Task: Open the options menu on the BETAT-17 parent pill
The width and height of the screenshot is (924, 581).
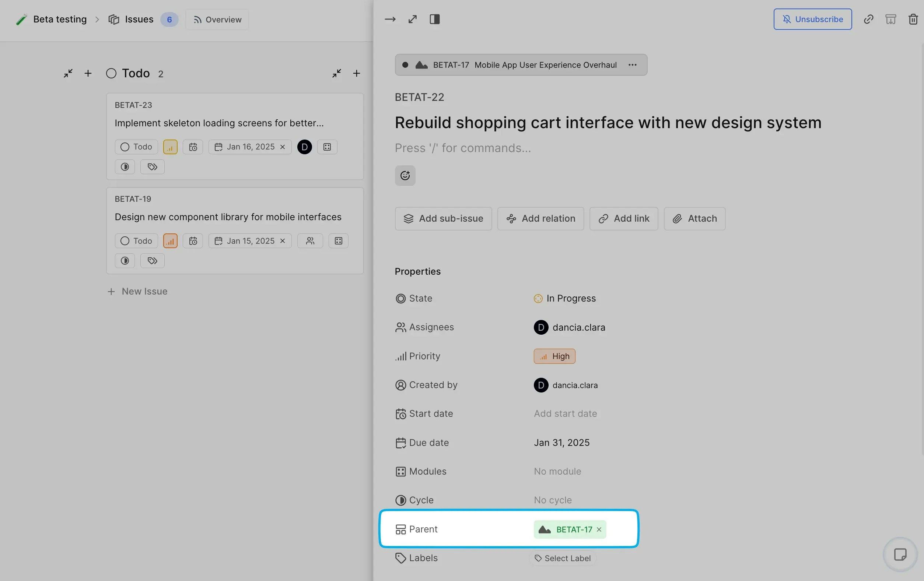Action: pos(632,65)
